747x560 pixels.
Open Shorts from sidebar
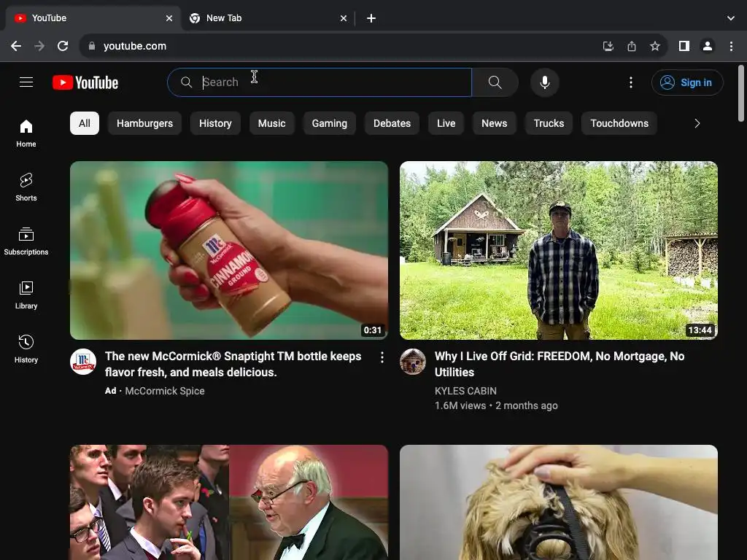[x=26, y=187]
